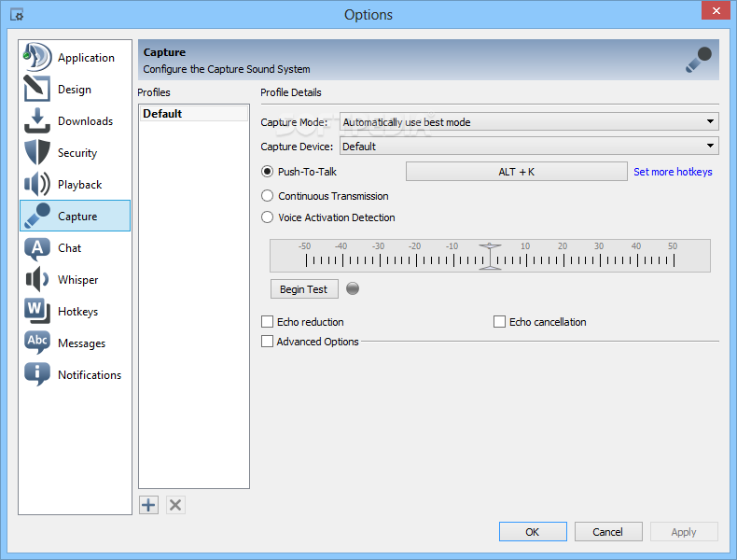This screenshot has height=560, width=737.
Task: Click the Notifications info bubble icon
Action: 37,374
